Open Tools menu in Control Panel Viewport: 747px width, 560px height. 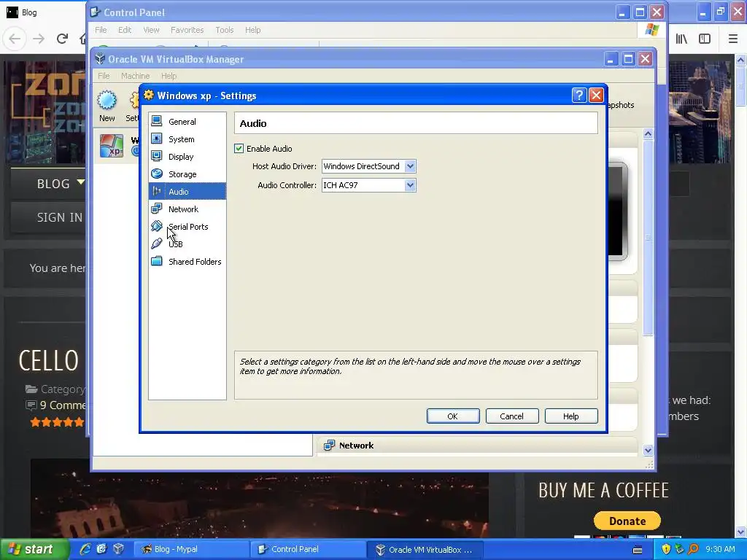(x=225, y=30)
